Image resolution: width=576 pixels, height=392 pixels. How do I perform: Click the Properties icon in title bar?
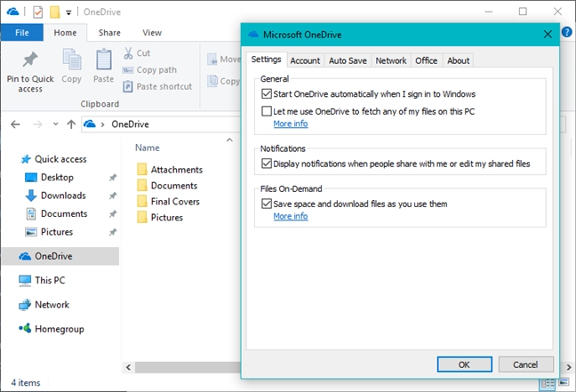point(38,12)
